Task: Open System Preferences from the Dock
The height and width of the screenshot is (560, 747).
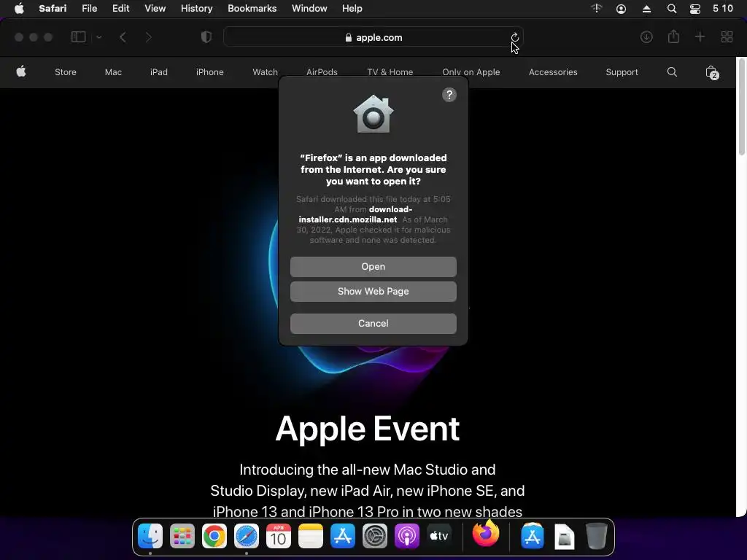Action: point(375,536)
